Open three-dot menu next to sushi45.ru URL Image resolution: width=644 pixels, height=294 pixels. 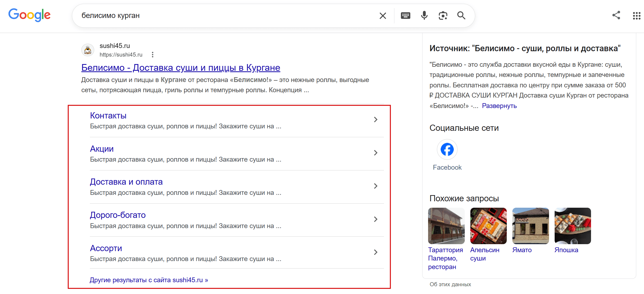click(x=153, y=55)
